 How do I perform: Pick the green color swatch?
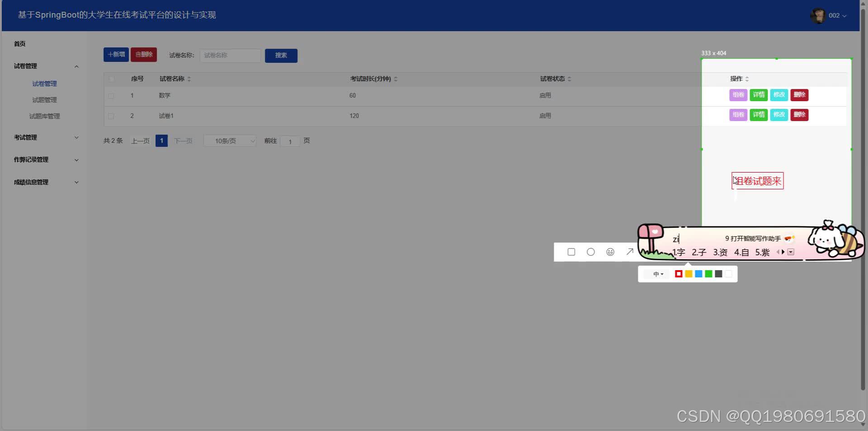[708, 274]
